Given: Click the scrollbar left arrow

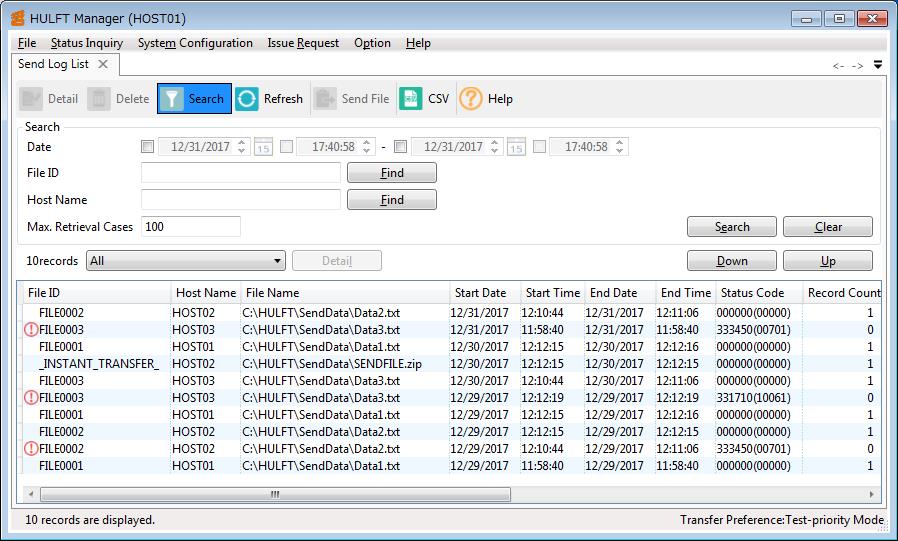Looking at the screenshot, I should point(31,494).
